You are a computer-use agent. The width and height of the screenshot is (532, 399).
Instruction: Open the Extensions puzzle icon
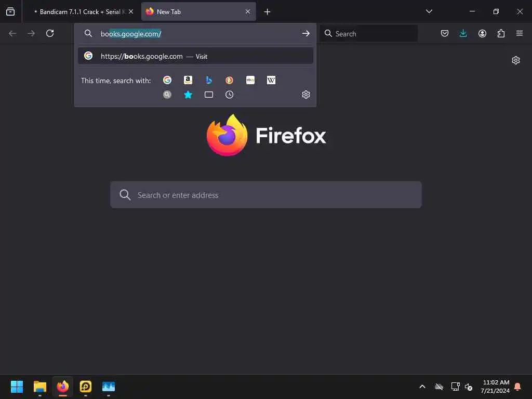click(501, 33)
